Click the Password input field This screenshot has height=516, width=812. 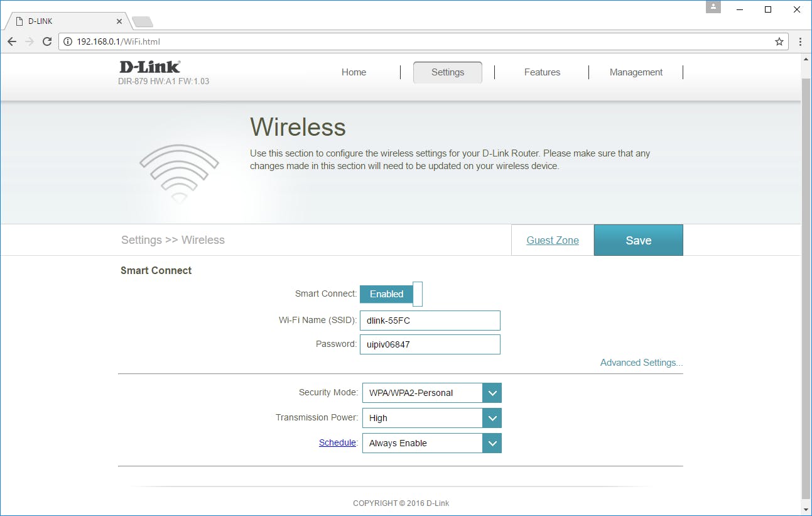pyautogui.click(x=430, y=344)
